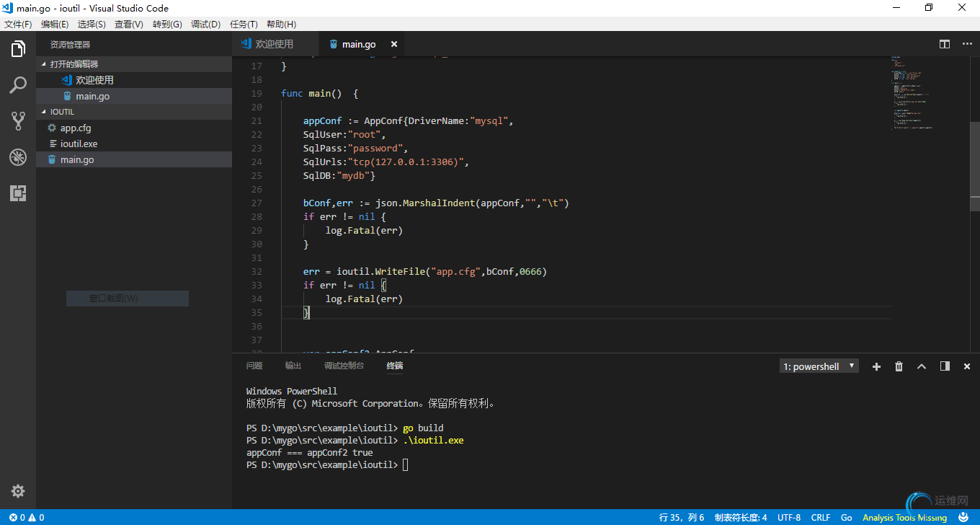Click 'appConf === appConf2 true' terminal output
Viewport: 980px width, 525px height.
tap(310, 453)
